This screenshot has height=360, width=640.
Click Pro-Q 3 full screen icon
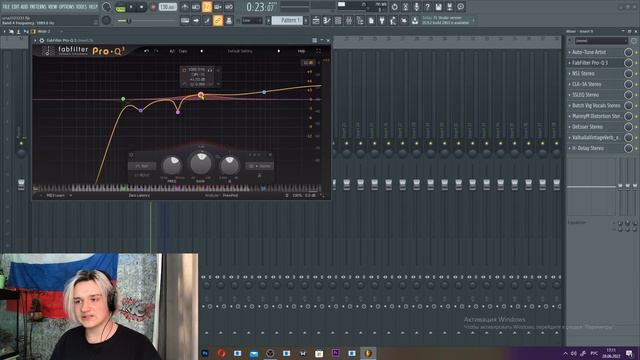coord(318,51)
